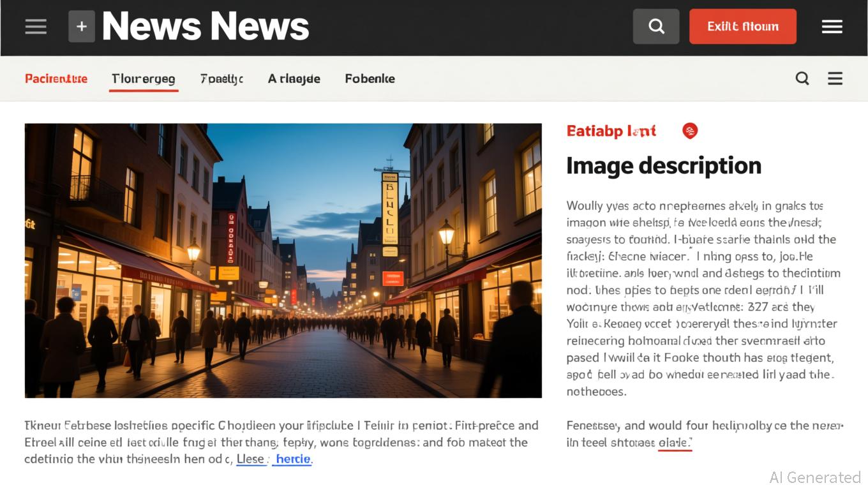Click the red-underlined olade link
868x490 pixels.
675,443
